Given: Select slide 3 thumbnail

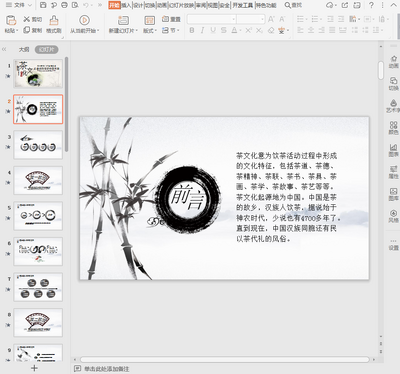Looking at the screenshot, I should (x=38, y=145).
